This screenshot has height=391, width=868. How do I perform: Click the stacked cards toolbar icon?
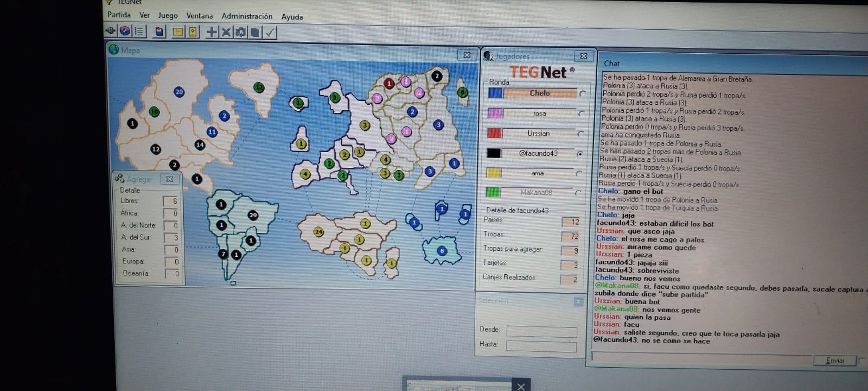tap(254, 32)
